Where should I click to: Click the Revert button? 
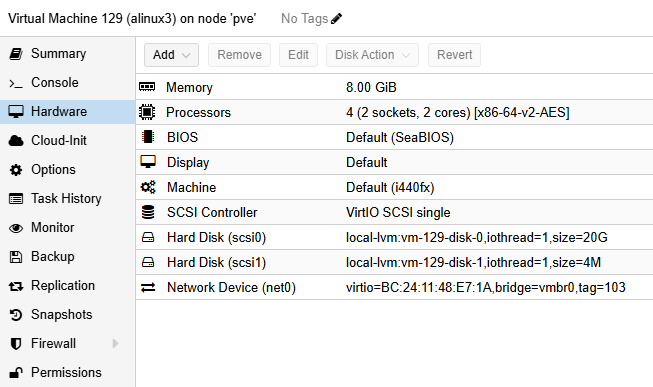454,55
